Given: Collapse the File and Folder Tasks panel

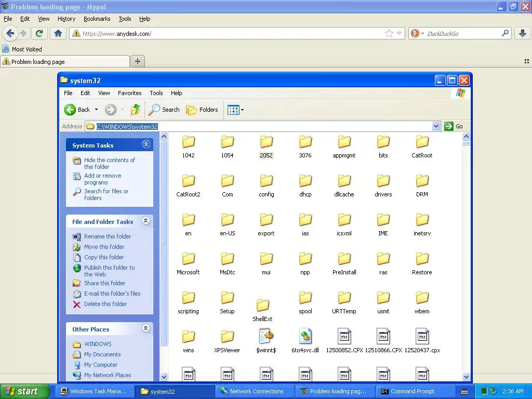Looking at the screenshot, I should pyautogui.click(x=146, y=221).
